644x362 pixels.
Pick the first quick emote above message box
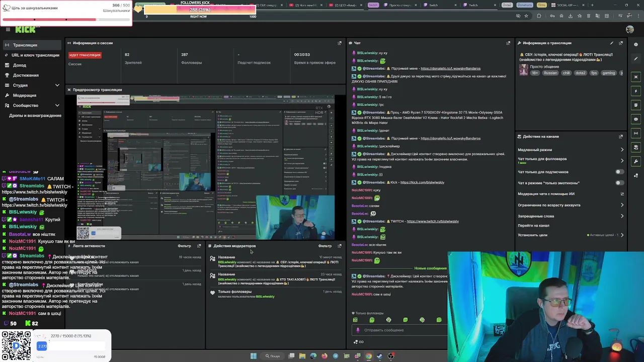(355, 320)
